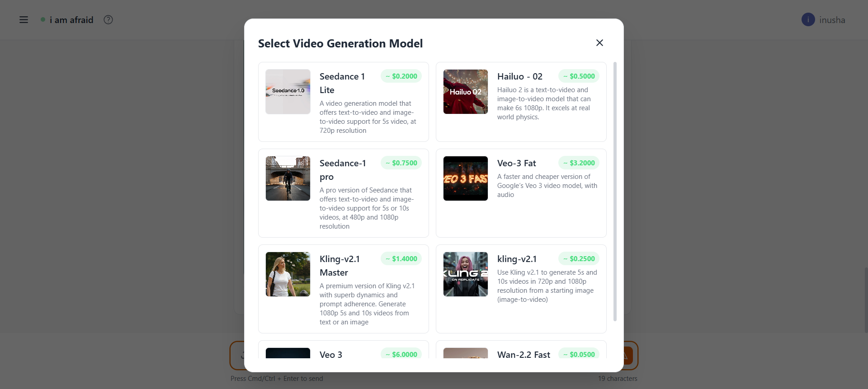This screenshot has height=389, width=868.
Task: Click the $1.4000 price badge
Action: point(401,259)
